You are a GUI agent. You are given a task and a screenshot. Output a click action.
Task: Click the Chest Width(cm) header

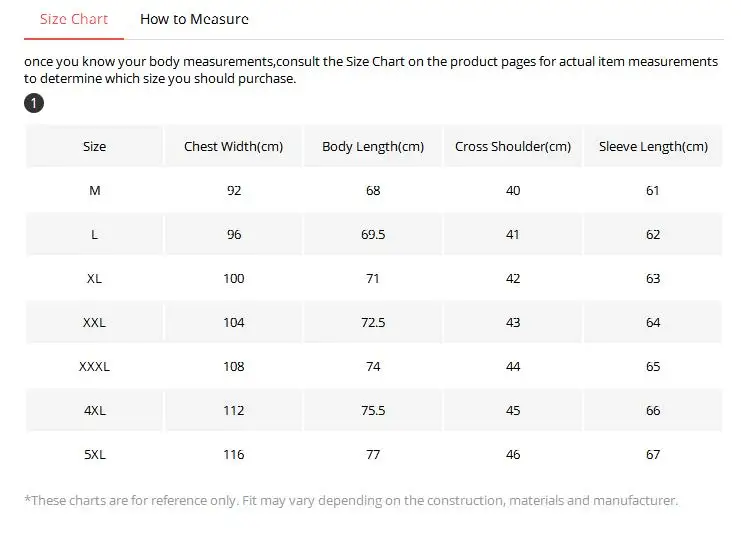tap(233, 146)
